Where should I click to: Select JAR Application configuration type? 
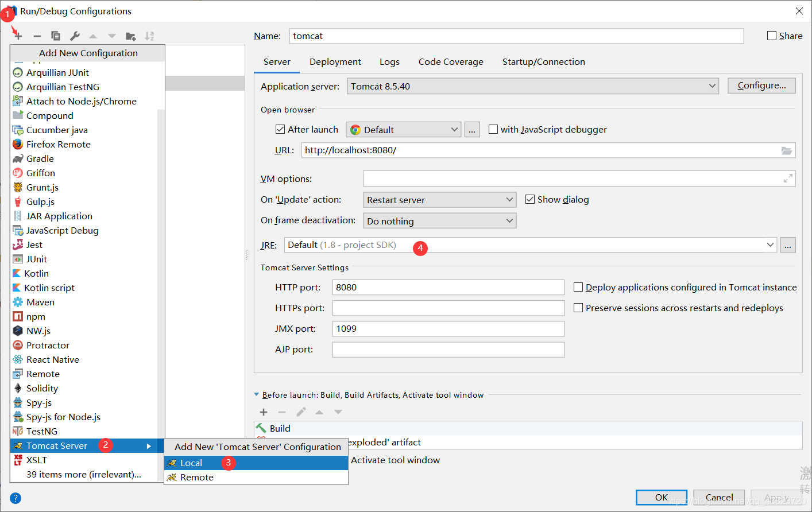point(83,216)
